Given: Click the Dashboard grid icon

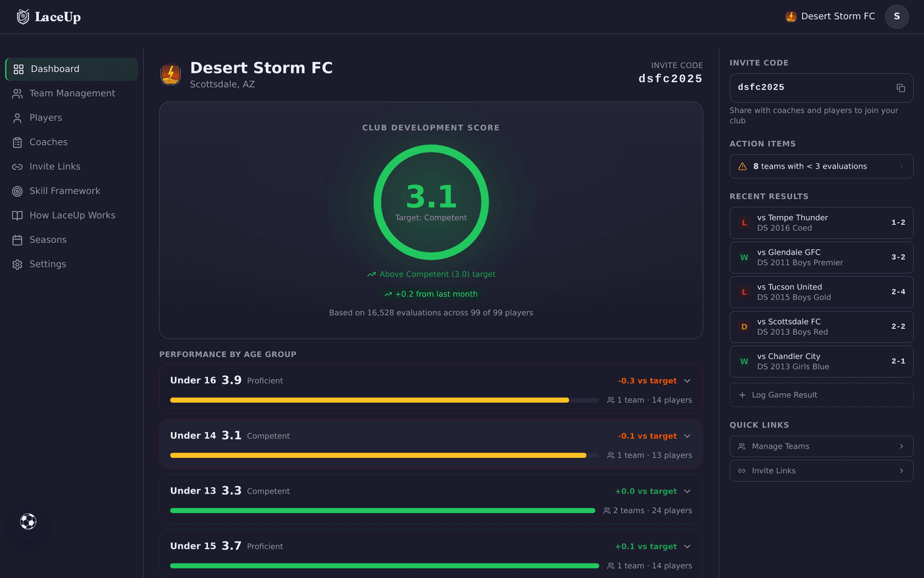Looking at the screenshot, I should coord(18,69).
